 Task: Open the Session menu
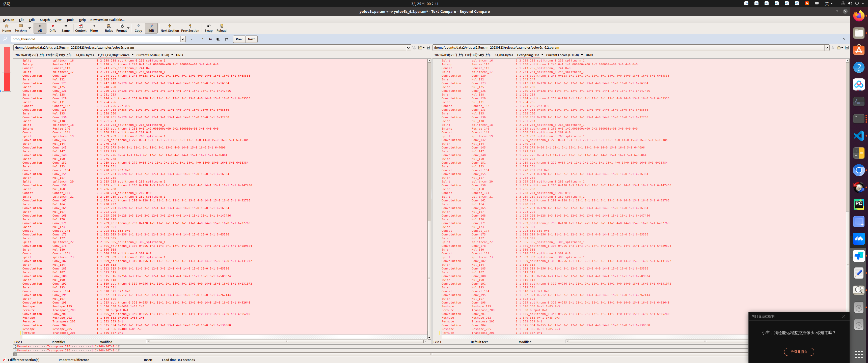tap(8, 19)
